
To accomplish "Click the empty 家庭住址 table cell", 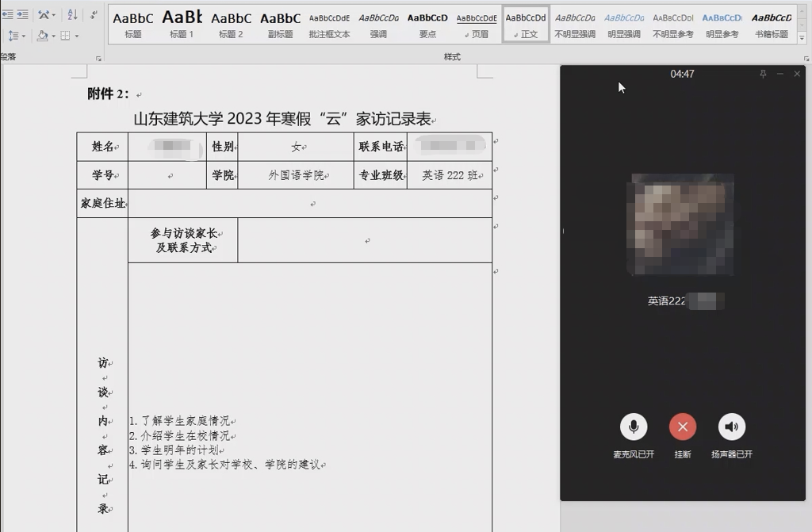I will click(309, 204).
